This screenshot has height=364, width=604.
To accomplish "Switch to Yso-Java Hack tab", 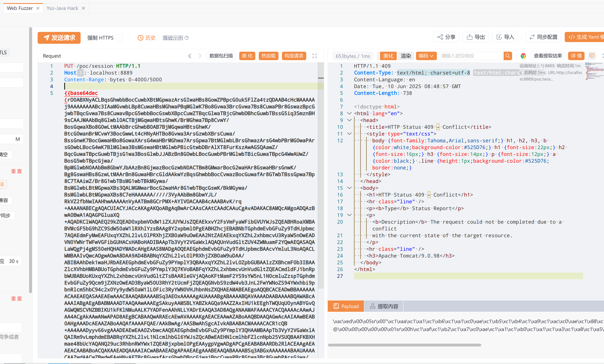I will click(62, 8).
